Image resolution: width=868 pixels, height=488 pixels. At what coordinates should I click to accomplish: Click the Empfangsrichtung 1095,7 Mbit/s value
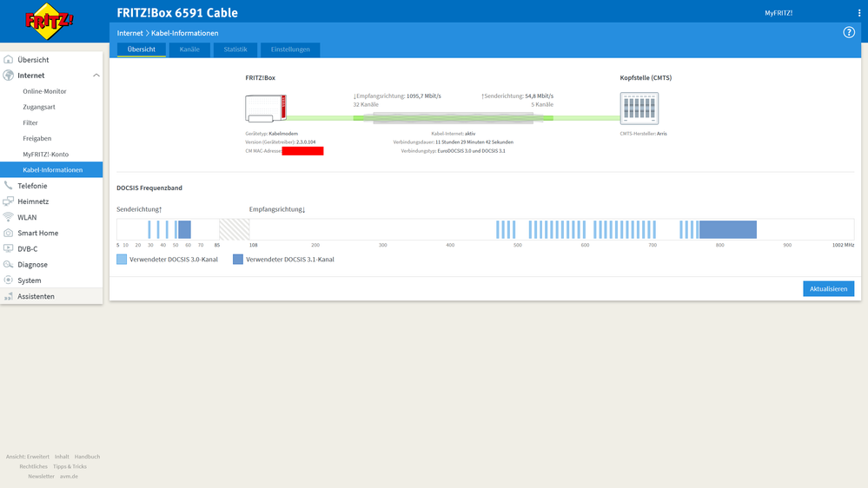[423, 96]
